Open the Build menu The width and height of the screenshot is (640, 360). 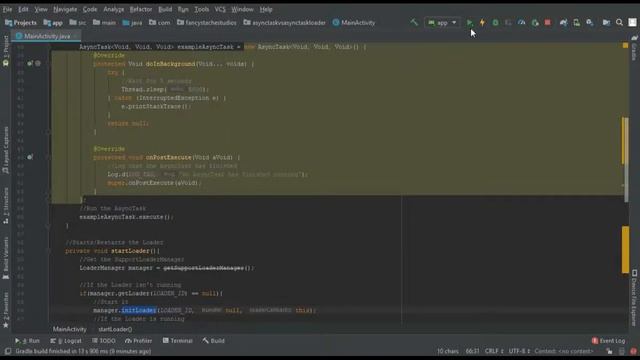pos(165,9)
